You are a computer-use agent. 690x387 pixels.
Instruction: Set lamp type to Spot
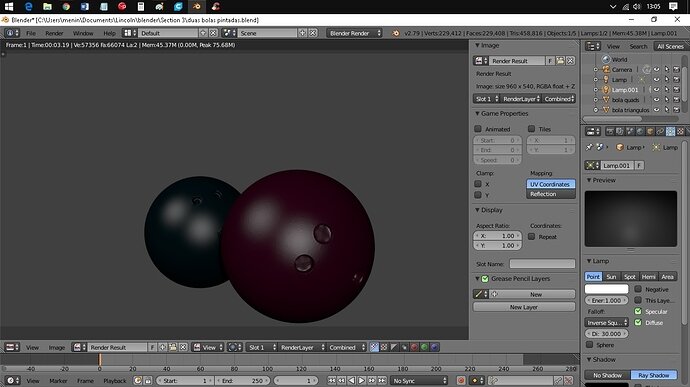click(x=630, y=276)
